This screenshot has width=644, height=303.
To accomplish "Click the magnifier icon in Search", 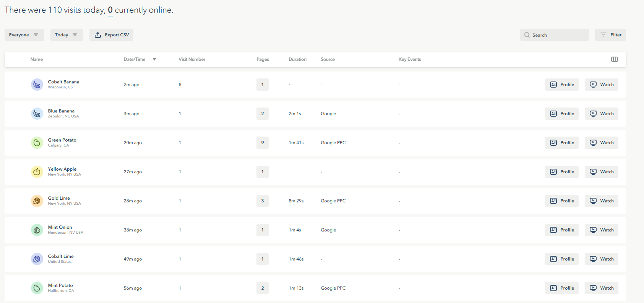I will 527,35.
